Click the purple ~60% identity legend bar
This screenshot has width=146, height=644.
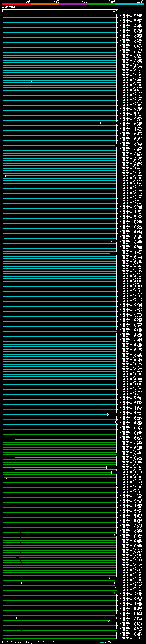[x=73, y=4]
